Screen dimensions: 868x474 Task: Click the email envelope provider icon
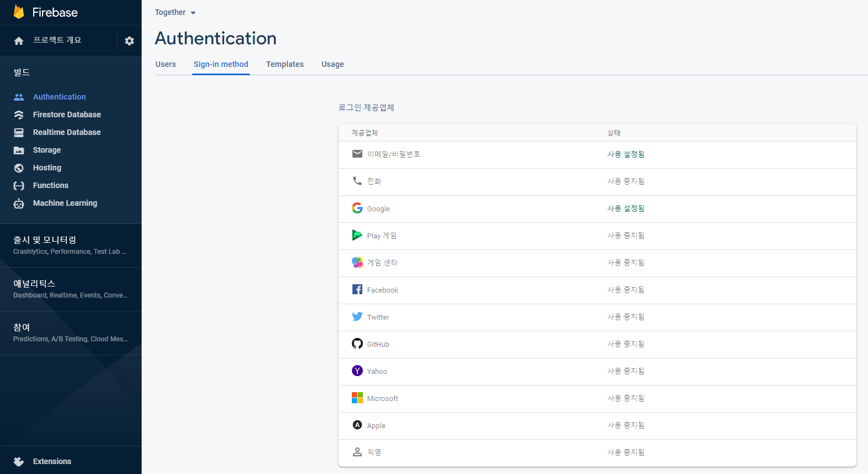tap(357, 154)
